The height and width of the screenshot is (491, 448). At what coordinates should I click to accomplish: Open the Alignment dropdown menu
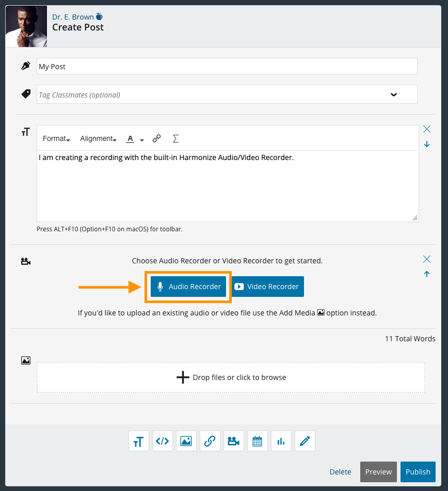coord(98,138)
